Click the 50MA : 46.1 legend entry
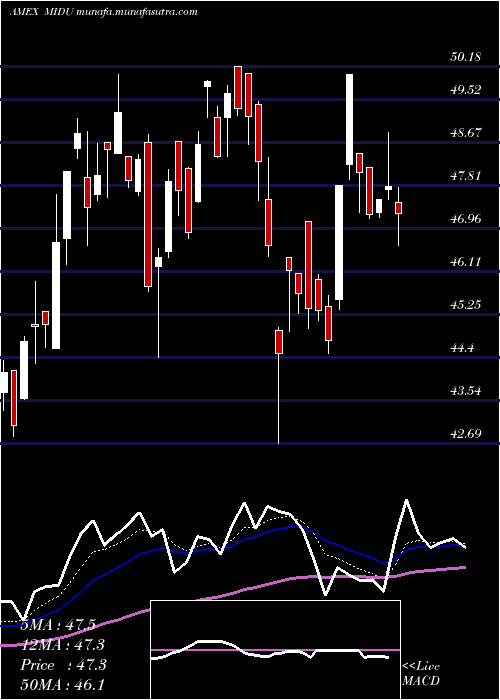This screenshot has width=500, height=700. tap(63, 684)
